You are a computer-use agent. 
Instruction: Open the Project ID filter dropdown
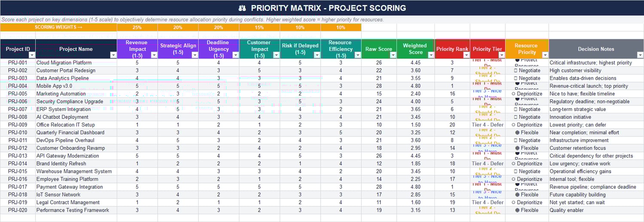32,55
